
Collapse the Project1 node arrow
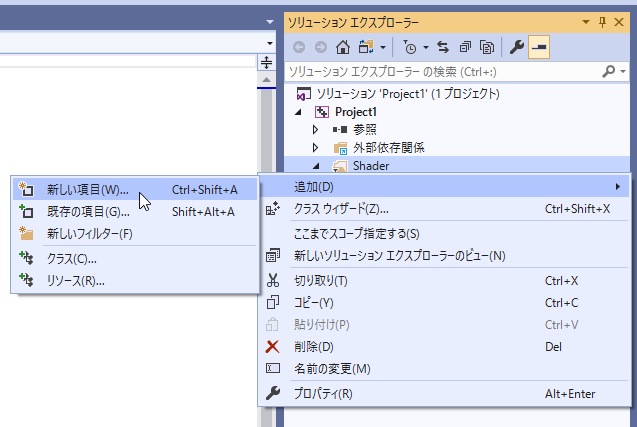(299, 112)
